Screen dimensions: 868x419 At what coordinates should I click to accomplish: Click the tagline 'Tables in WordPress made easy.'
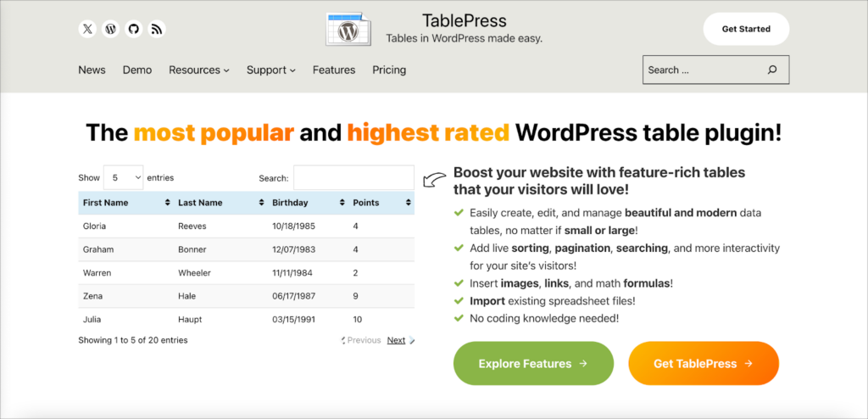(465, 39)
